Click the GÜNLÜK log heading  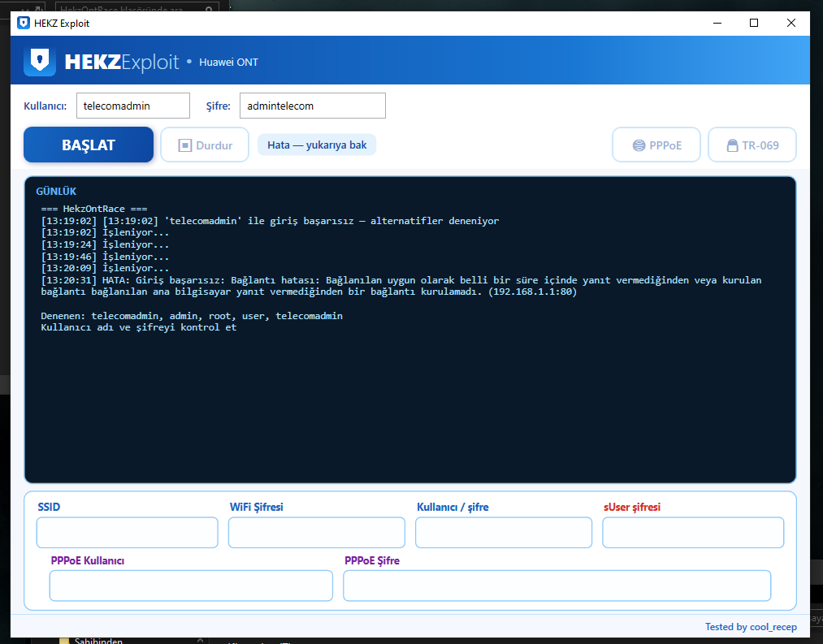[56, 191]
